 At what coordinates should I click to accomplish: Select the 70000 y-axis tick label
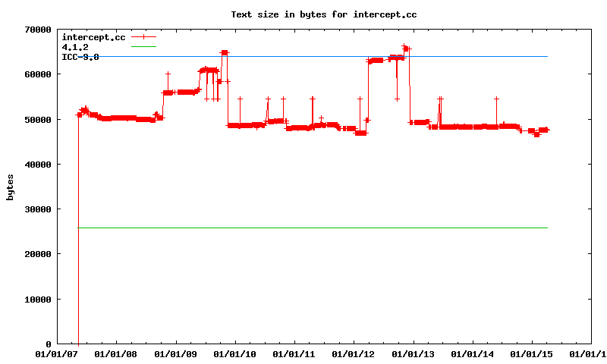click(36, 30)
